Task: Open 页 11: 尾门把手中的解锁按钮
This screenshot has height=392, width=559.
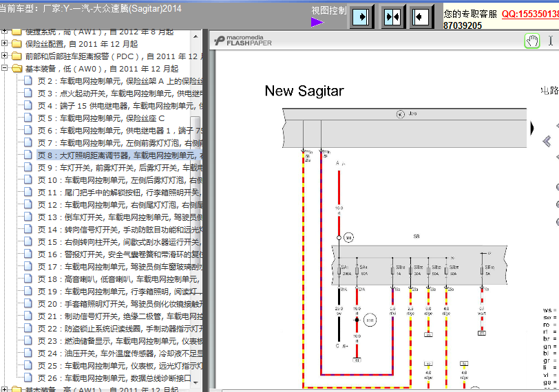Action: [120, 193]
